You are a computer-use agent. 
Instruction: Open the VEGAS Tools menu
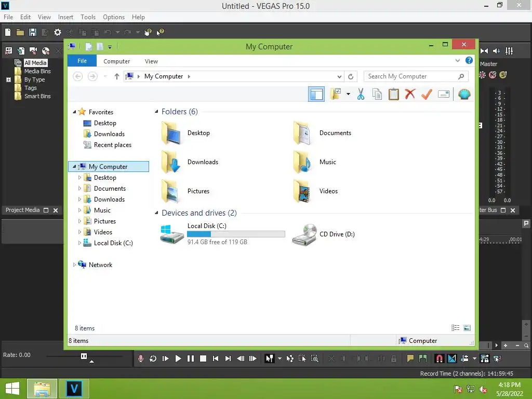coord(88,17)
